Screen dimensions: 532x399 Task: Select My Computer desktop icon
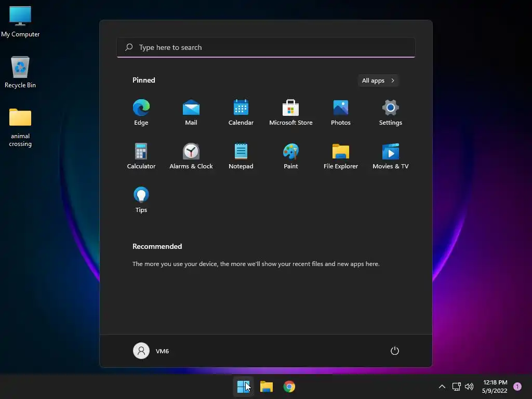pyautogui.click(x=20, y=21)
